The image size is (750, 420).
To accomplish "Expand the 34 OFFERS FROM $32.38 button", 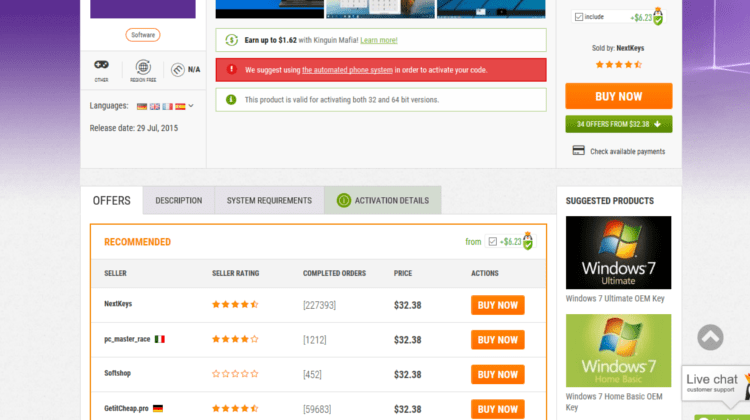I will point(618,124).
